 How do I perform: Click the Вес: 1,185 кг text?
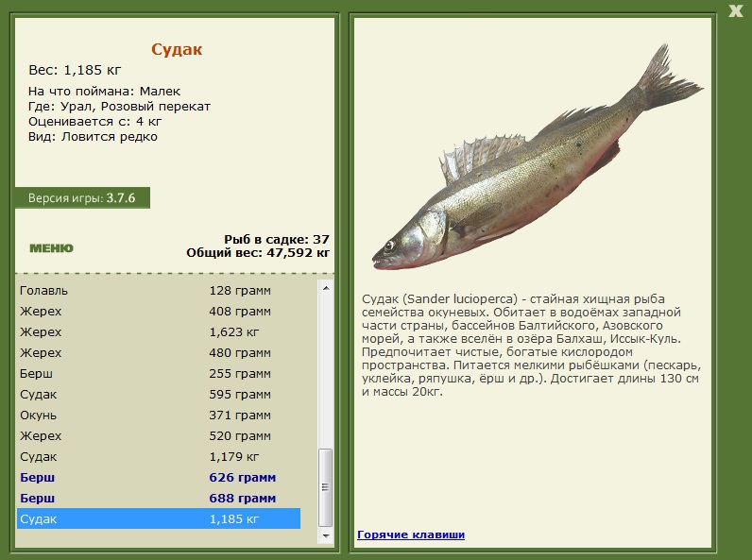click(x=75, y=70)
